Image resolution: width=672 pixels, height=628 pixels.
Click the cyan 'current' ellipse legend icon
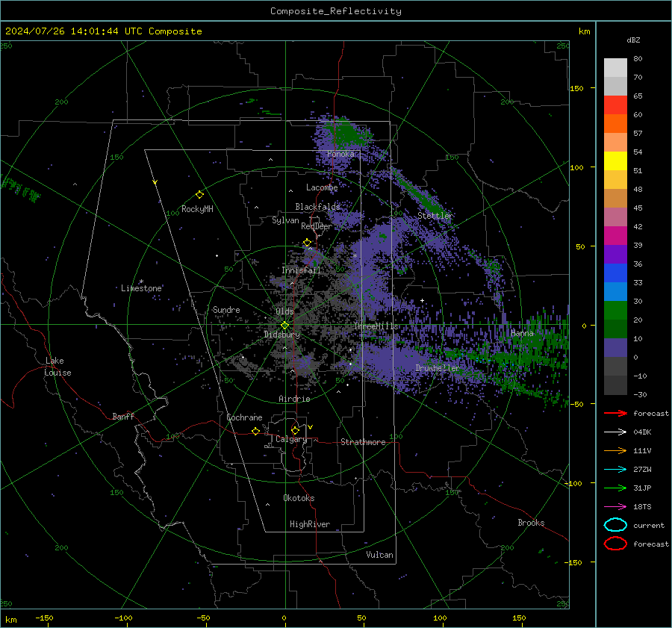pos(615,525)
